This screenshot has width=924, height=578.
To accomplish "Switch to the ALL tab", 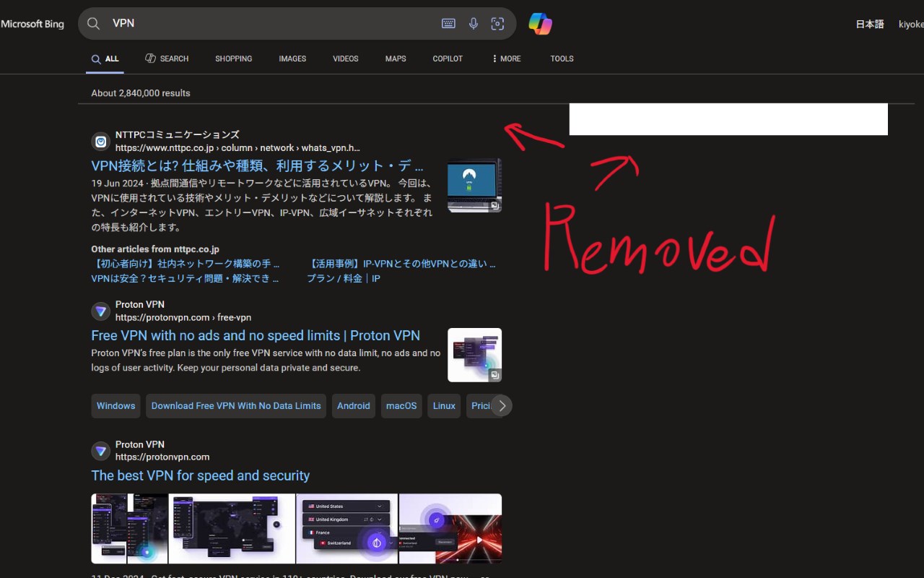I will pos(105,59).
